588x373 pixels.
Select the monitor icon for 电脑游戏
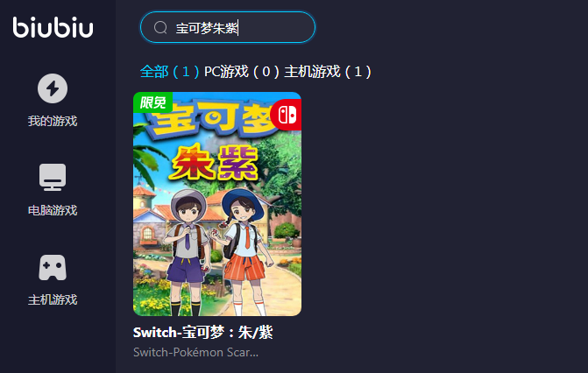click(x=53, y=177)
